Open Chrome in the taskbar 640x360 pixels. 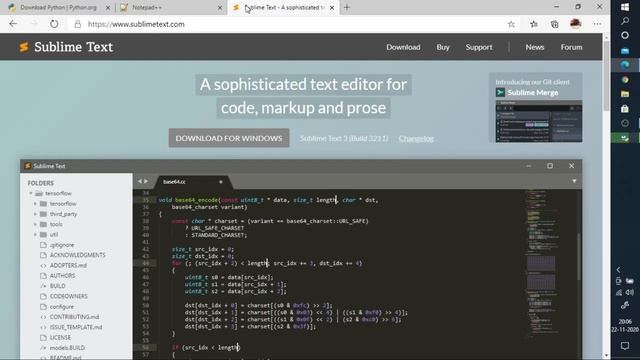(x=625, y=80)
